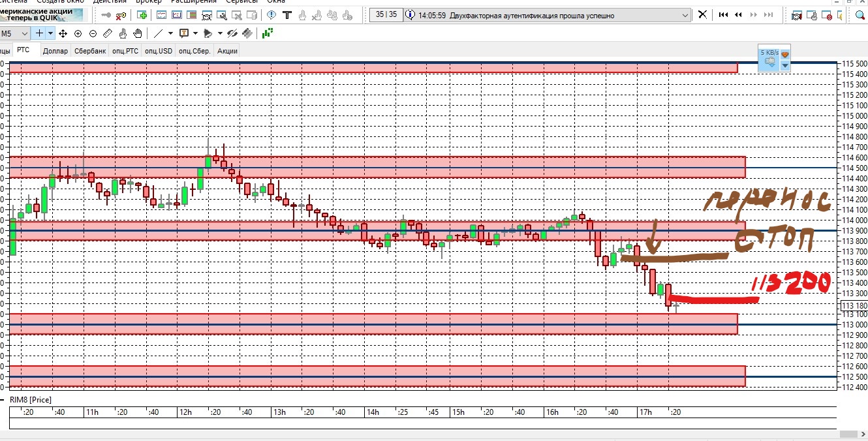Click the 35 | 35 message counter
The image size is (868, 441).
click(x=386, y=15)
